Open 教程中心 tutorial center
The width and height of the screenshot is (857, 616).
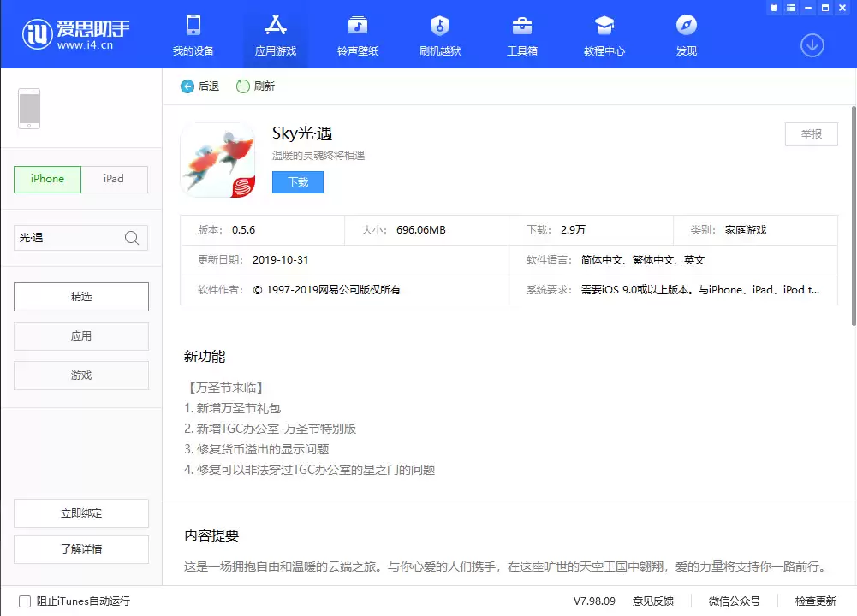pos(604,35)
